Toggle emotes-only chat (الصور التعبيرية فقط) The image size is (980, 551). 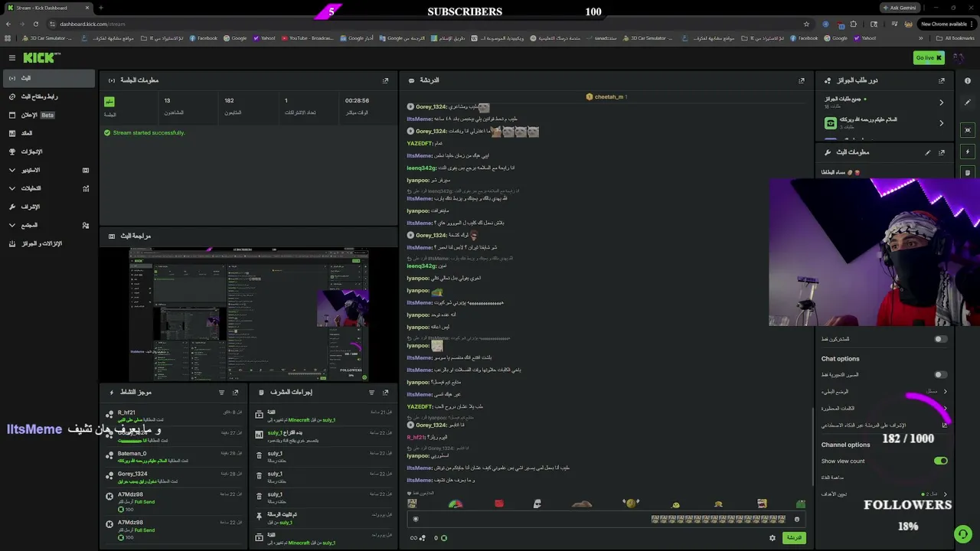[x=940, y=375]
